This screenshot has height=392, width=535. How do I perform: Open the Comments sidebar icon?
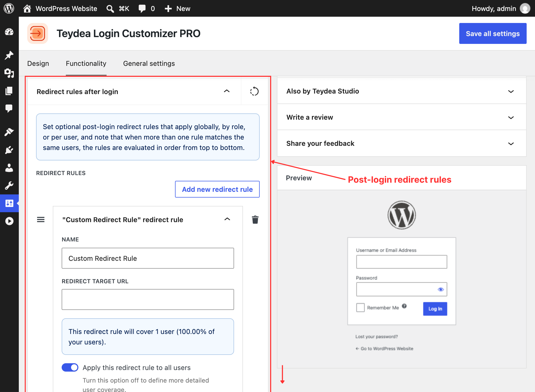coord(9,108)
